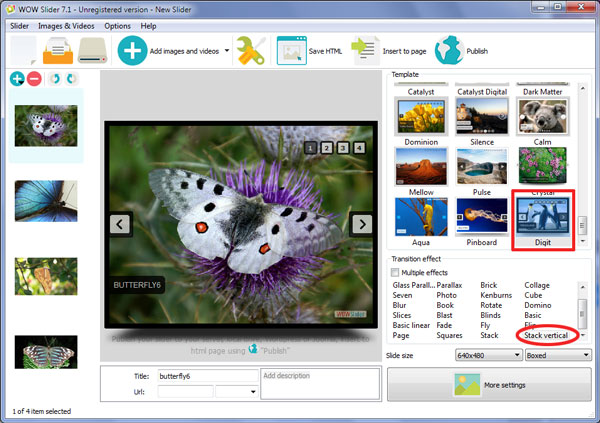Choose the Pulse template thumbnail
This screenshot has height=423, width=600.
(482, 166)
